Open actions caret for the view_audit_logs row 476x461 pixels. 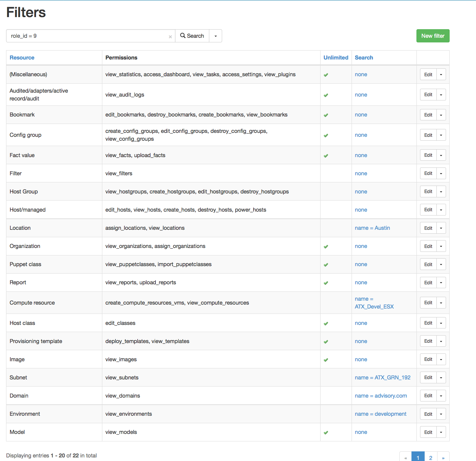pos(441,95)
